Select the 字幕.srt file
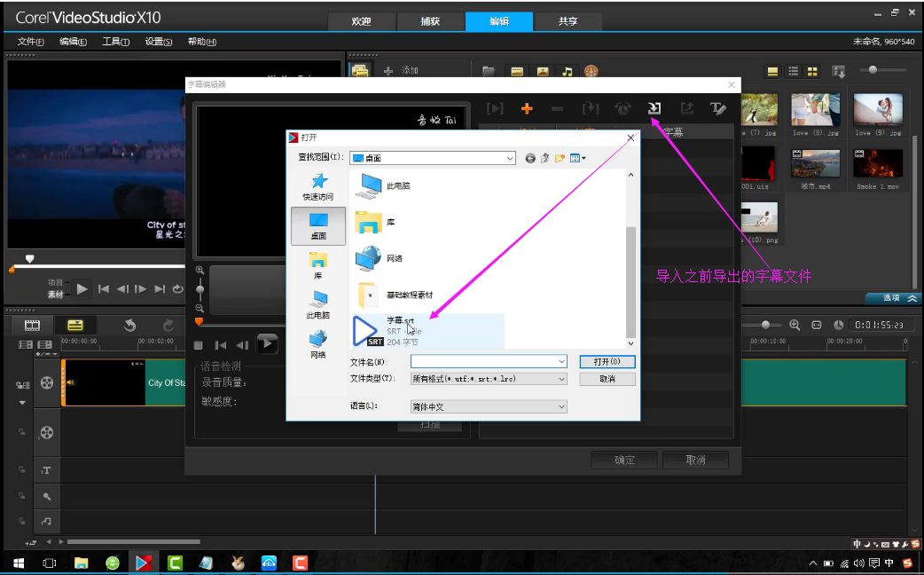 [x=427, y=331]
